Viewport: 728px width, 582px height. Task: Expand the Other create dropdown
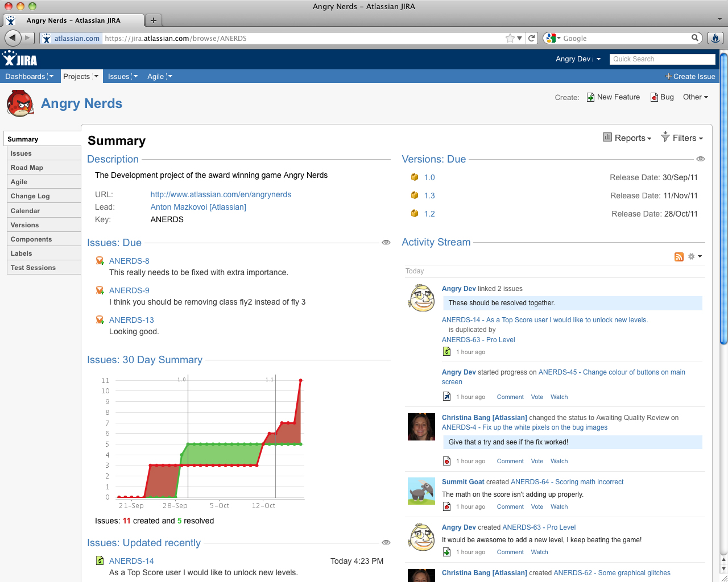(x=696, y=97)
